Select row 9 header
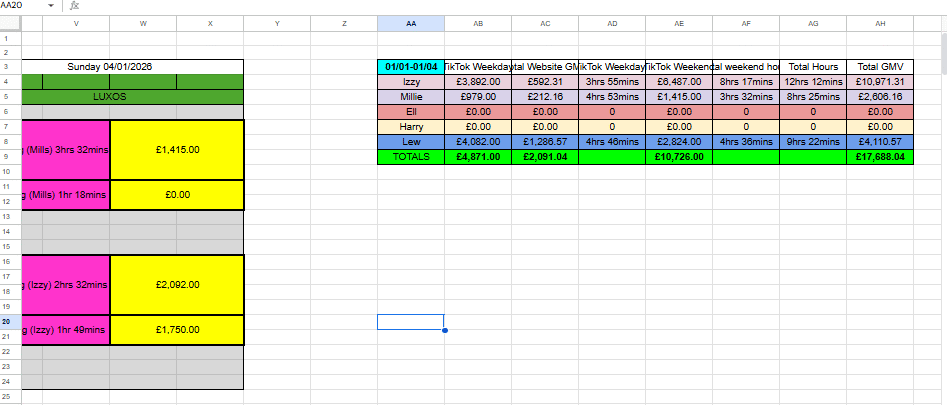This screenshot has width=947, height=405. pos(5,156)
